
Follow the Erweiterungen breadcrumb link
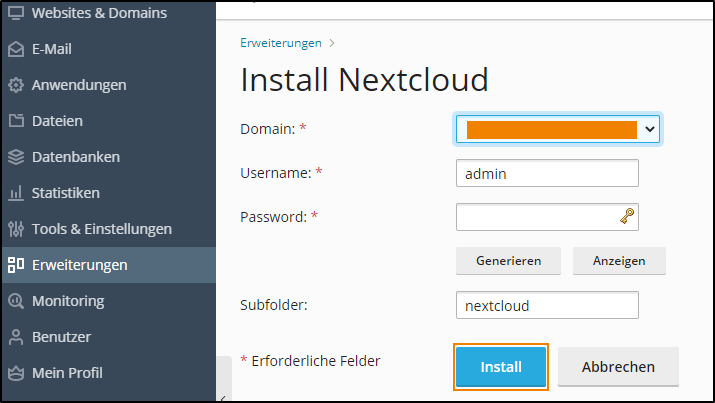(281, 43)
